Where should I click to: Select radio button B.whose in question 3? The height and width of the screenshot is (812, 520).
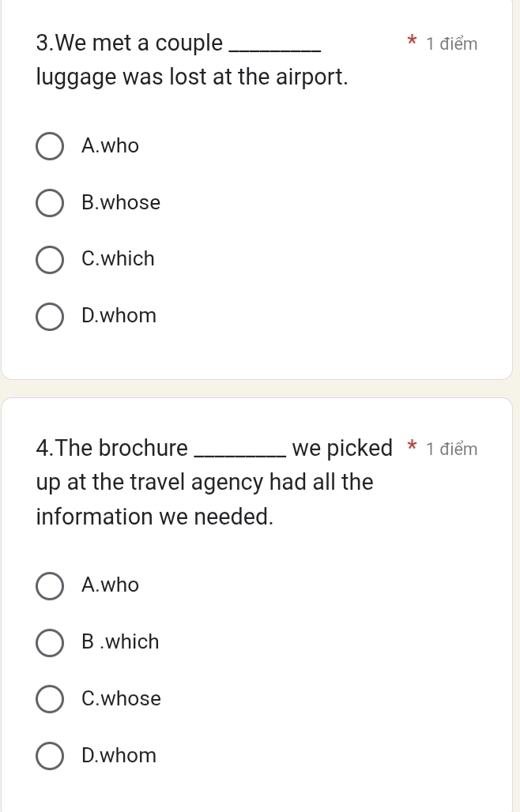click(x=50, y=203)
